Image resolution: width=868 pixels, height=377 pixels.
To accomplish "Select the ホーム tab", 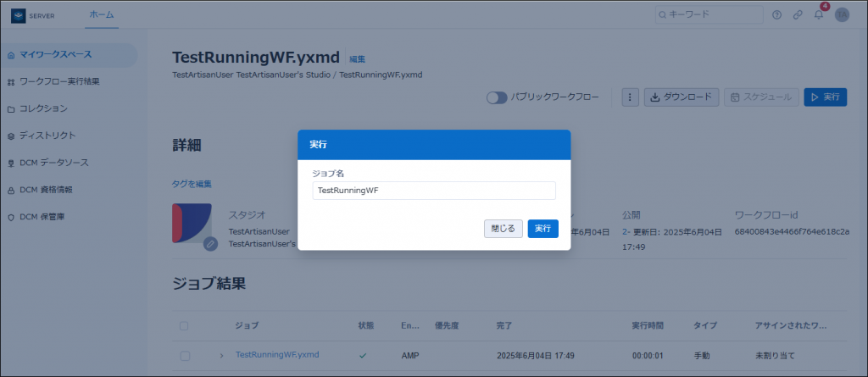I will (102, 15).
